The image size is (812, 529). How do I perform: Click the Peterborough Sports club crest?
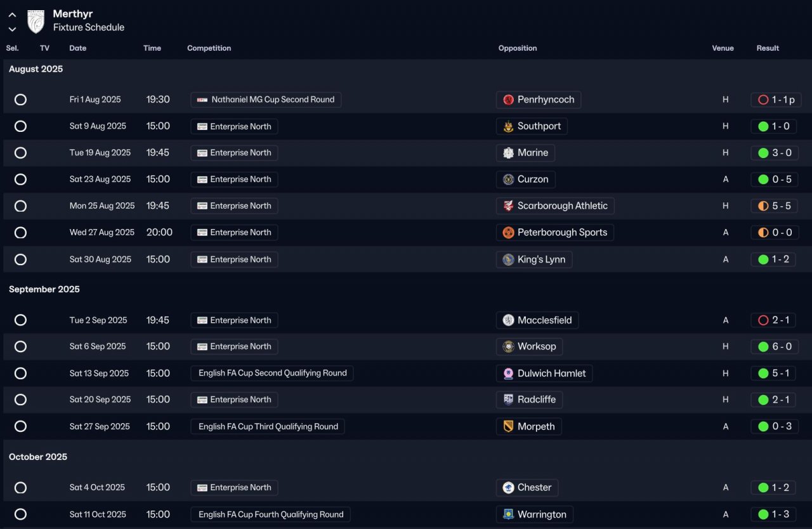pos(508,233)
